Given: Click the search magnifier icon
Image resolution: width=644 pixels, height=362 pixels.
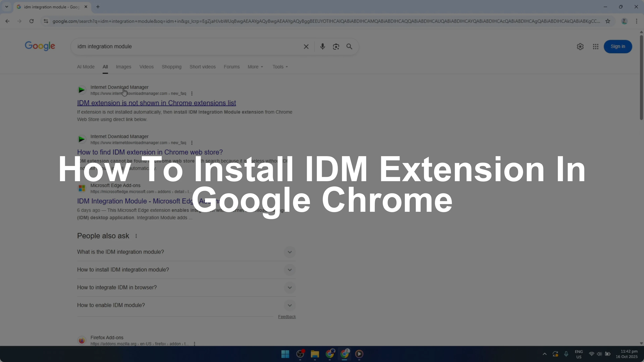Looking at the screenshot, I should 349,47.
